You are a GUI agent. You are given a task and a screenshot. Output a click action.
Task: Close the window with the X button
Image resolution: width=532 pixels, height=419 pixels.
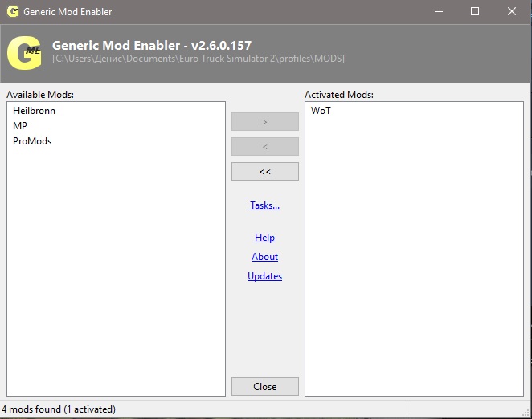click(x=512, y=12)
